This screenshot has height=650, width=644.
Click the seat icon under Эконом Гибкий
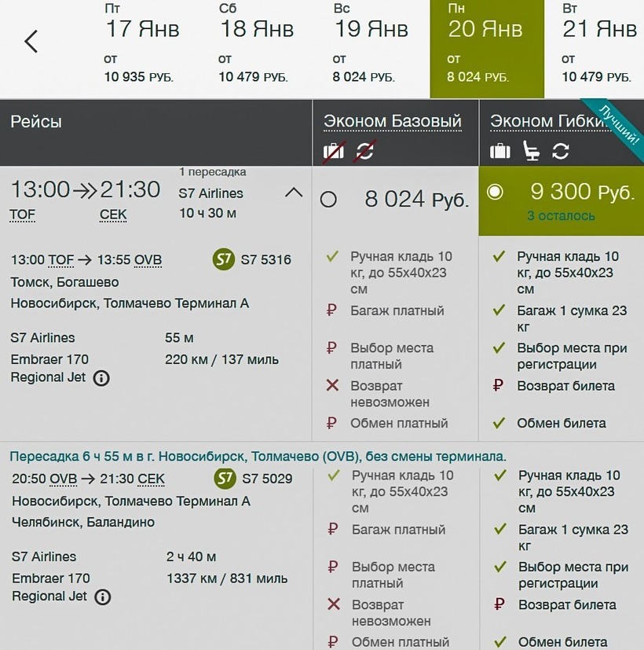pyautogui.click(x=531, y=151)
